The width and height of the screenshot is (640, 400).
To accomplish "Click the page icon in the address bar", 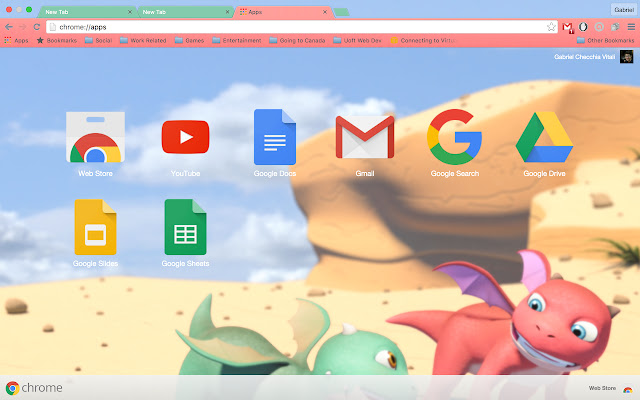I will tap(53, 27).
